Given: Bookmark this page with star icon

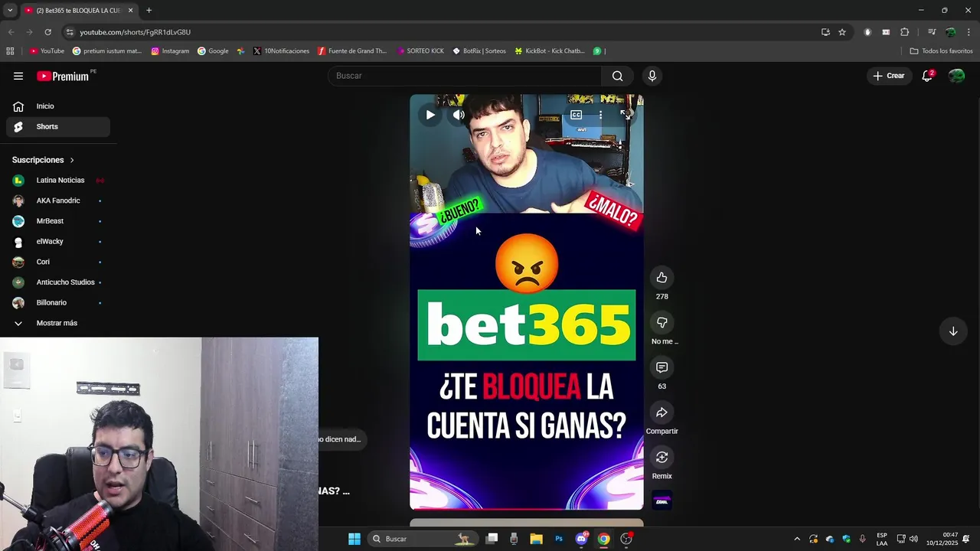Looking at the screenshot, I should [x=842, y=32].
